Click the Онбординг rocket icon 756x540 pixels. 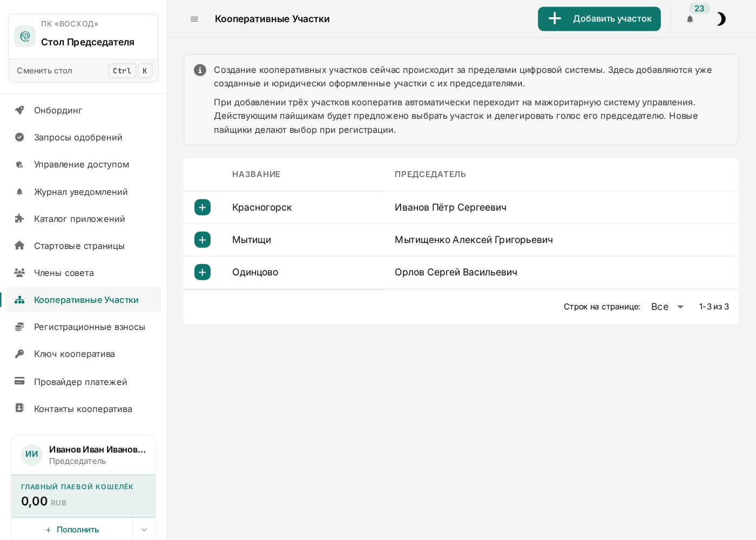point(19,110)
